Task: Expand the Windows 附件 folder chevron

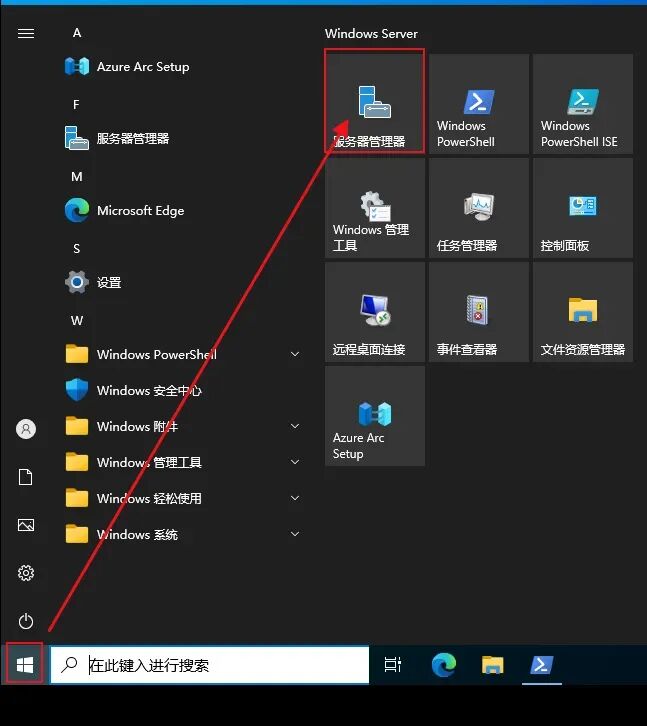Action: point(295,426)
